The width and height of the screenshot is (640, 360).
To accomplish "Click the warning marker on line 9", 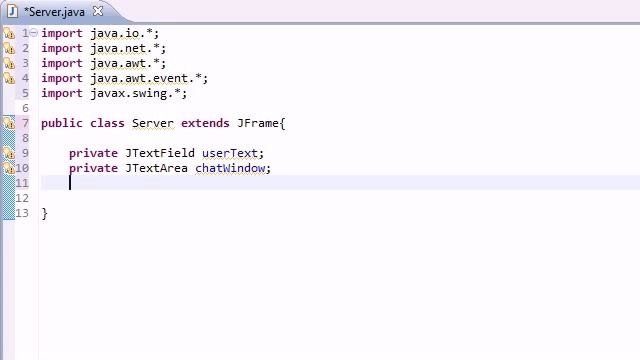I will 9,153.
